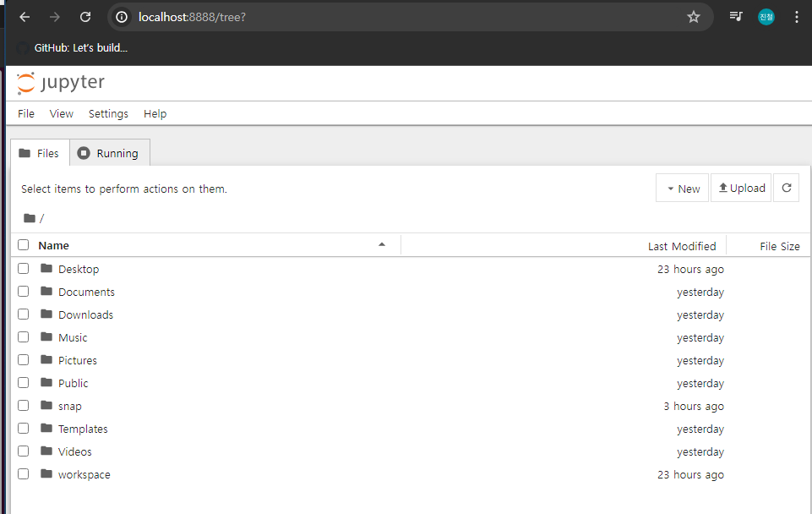
Task: Open the Templates folder link
Action: [83, 429]
